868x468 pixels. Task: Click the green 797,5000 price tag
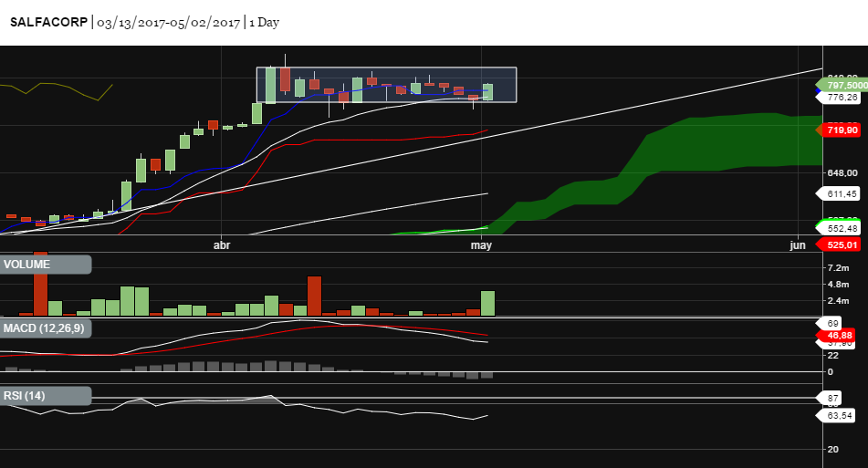(842, 85)
